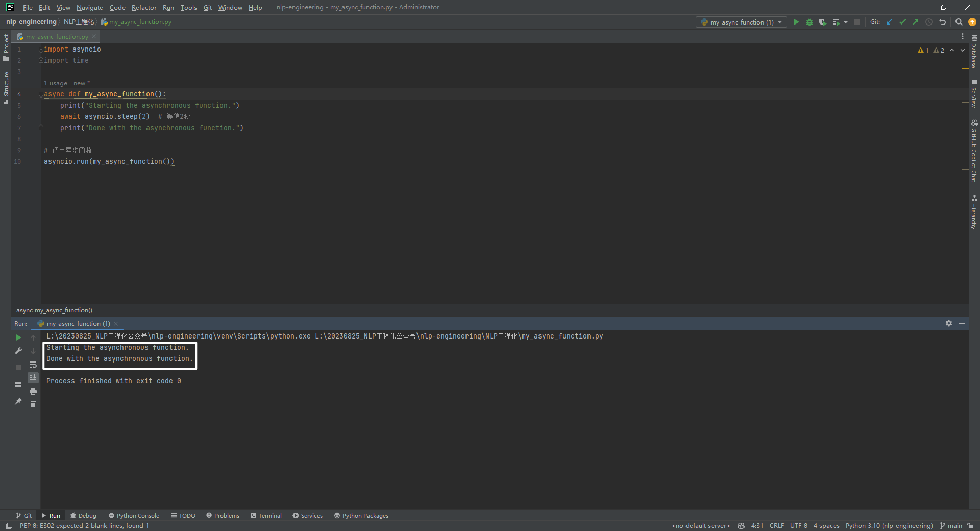Push commits using the Git arrow
The width and height of the screenshot is (980, 531).
tap(916, 22)
